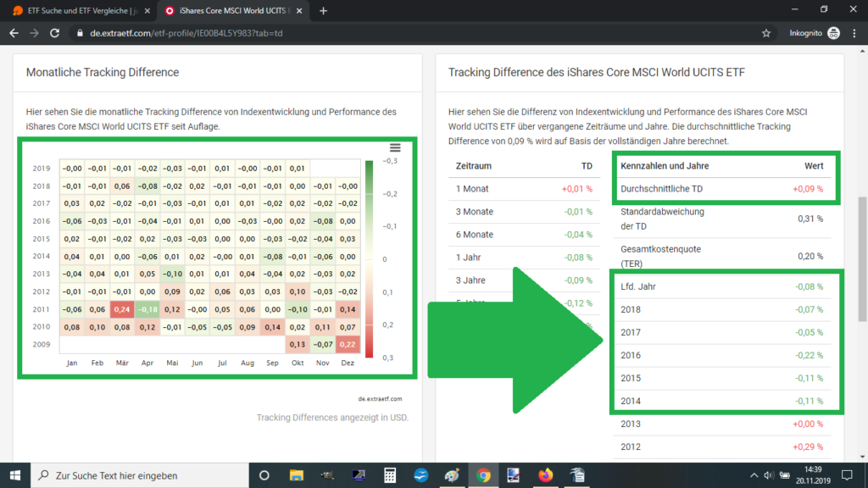The image size is (868, 488).
Task: Open the Inkognito profile icon
Action: click(x=833, y=33)
